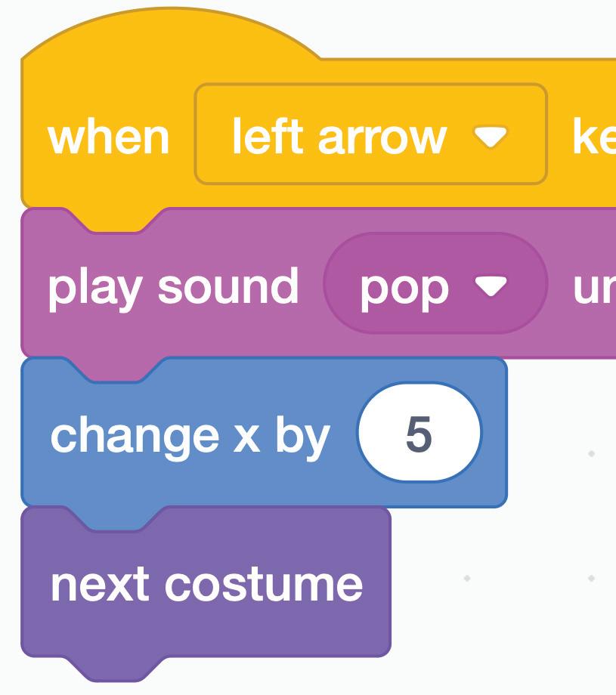Click the "when" label on yellow block
The width and height of the screenshot is (616, 695).
(x=108, y=137)
